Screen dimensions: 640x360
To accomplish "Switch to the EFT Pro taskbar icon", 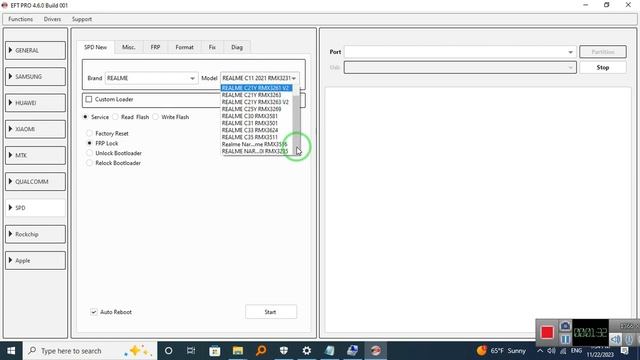I will 376,351.
